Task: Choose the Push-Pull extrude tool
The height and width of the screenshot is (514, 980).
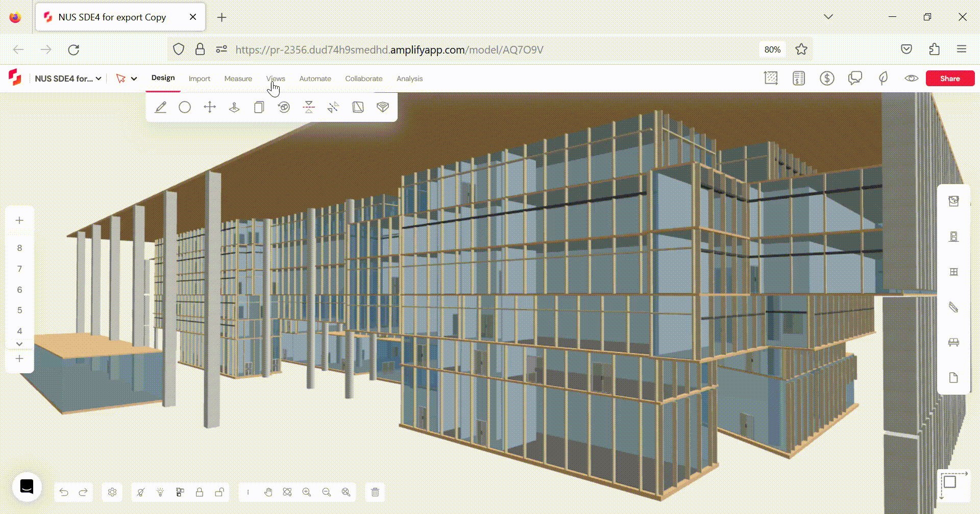Action: 234,107
